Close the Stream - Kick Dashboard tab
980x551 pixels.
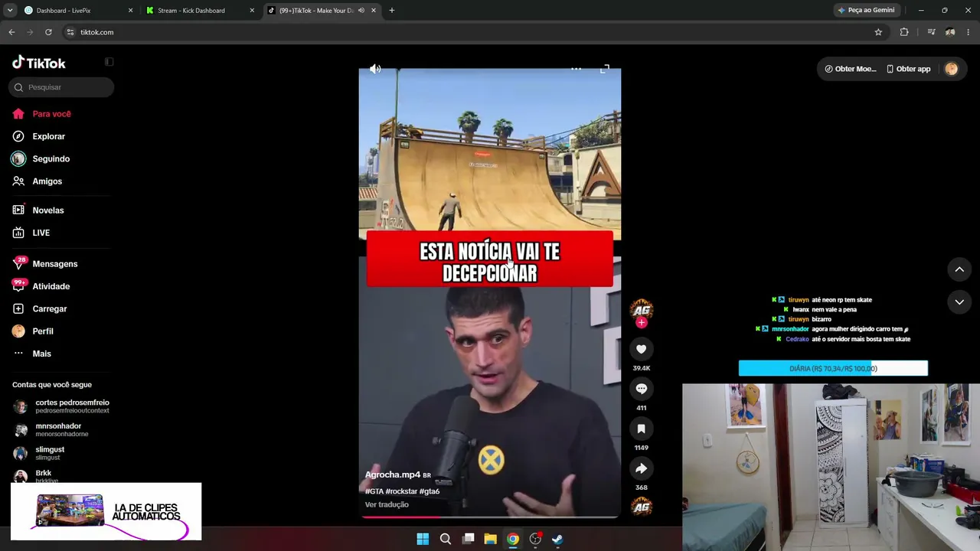252,11
